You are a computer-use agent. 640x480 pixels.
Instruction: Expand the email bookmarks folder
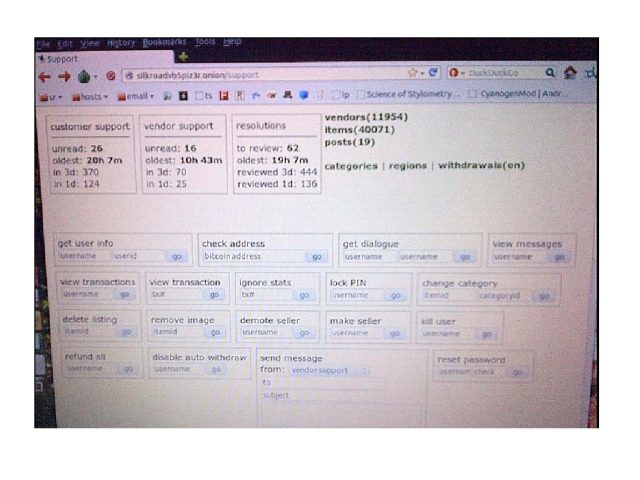(x=136, y=96)
